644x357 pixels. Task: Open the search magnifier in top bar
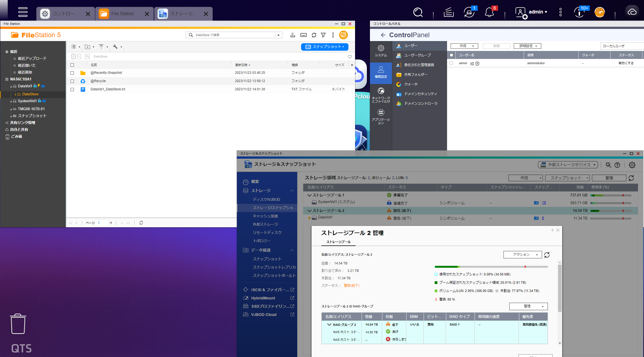(x=418, y=12)
